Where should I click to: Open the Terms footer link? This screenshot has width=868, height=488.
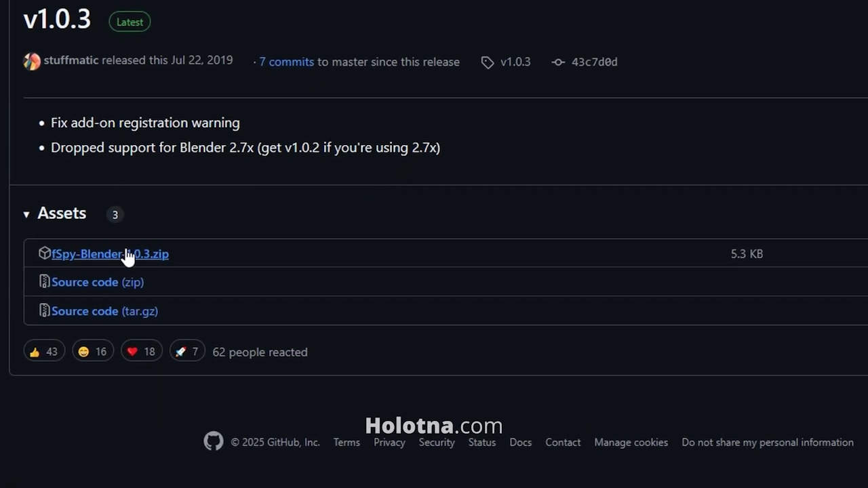(x=347, y=442)
